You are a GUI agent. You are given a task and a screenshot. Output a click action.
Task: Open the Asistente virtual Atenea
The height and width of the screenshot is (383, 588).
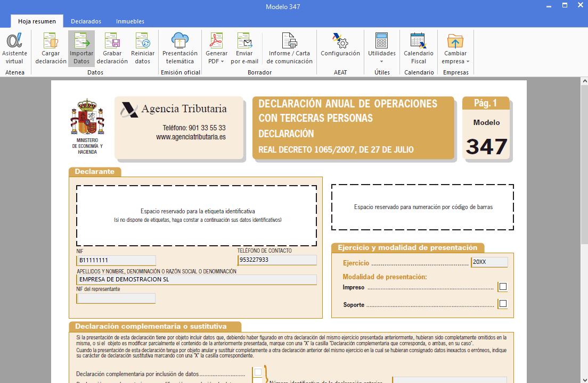[x=14, y=48]
